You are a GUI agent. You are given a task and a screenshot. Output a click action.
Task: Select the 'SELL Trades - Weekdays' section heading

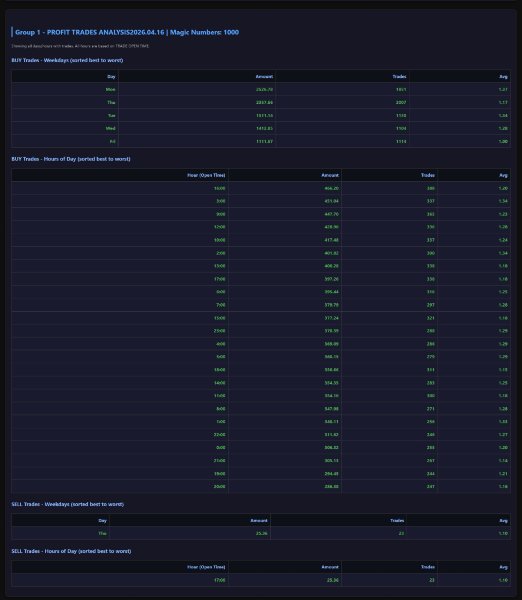click(68, 504)
